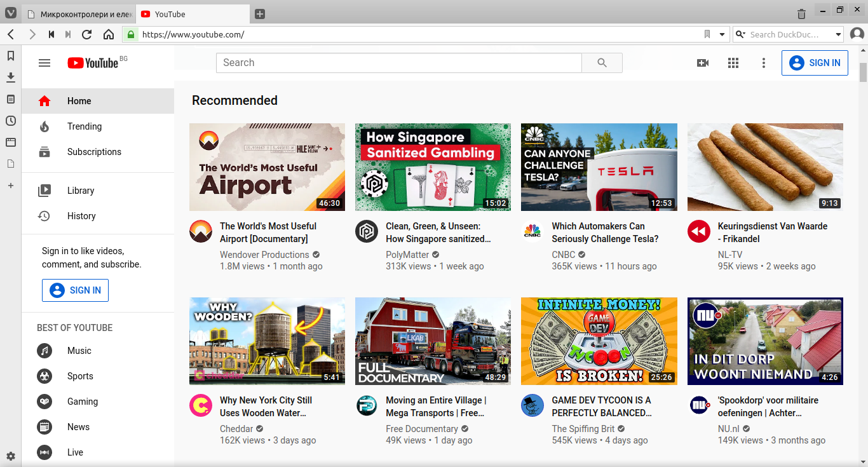Image resolution: width=868 pixels, height=467 pixels.
Task: Click the create video camera icon
Action: (x=703, y=63)
